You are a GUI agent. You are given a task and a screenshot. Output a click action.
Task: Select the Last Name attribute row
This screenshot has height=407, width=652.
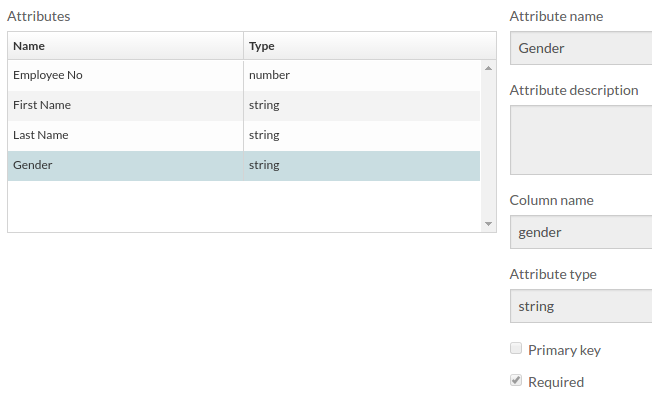[244, 136]
